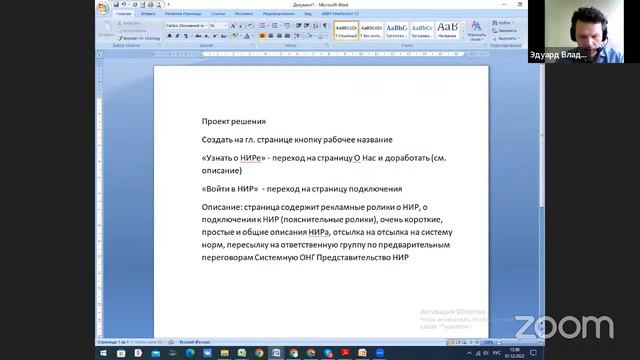Image resolution: width=640 pixels, height=360 pixels.
Task: Expand the styles gallery with its More arrow
Action: [463, 38]
